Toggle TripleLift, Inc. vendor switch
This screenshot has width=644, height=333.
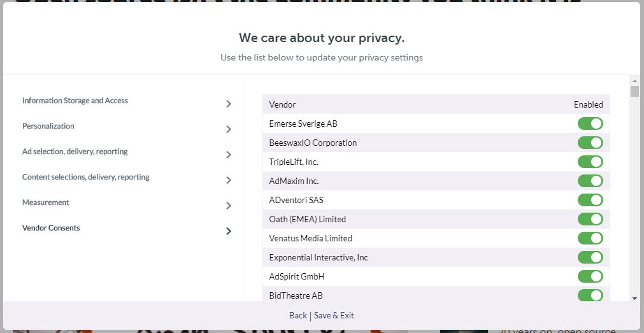[x=590, y=162]
